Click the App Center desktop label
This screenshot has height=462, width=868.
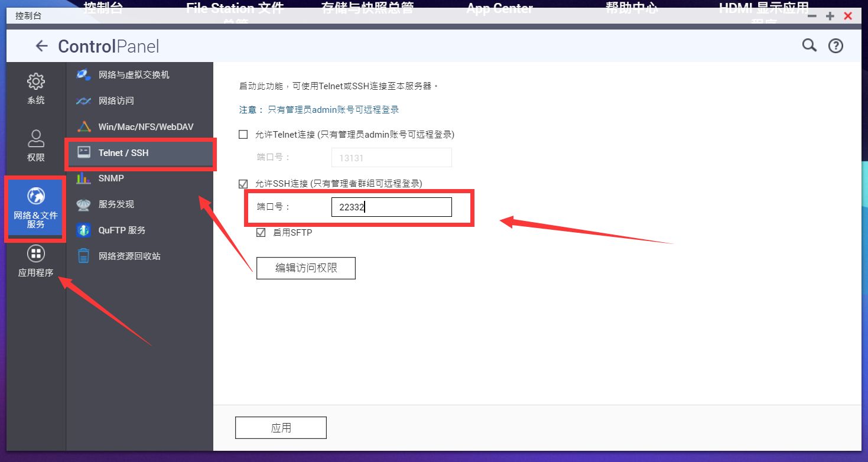pyautogui.click(x=499, y=8)
